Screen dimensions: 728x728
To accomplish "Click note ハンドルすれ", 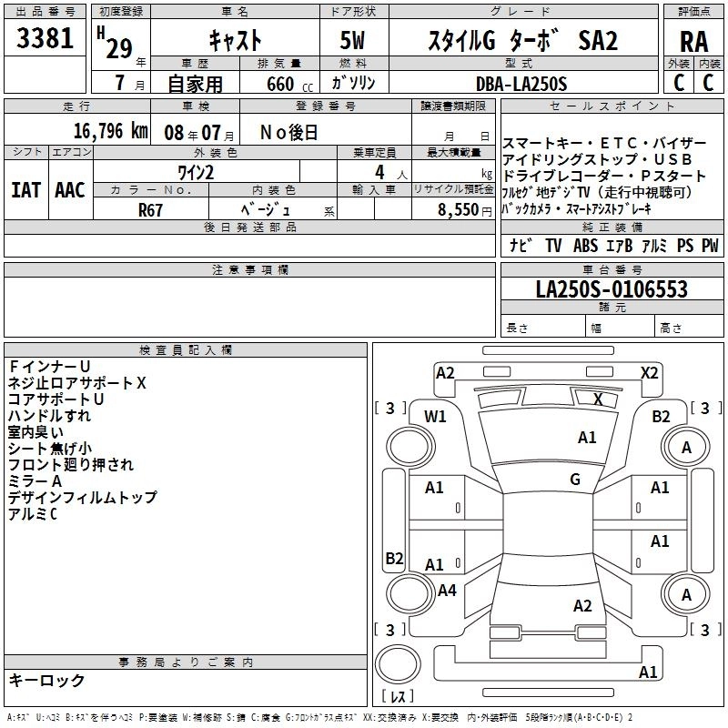I will pyautogui.click(x=50, y=416).
